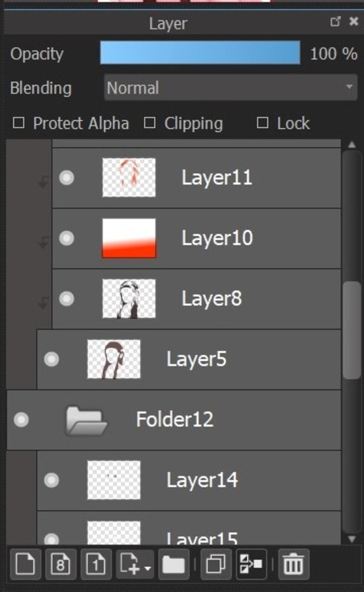Select Layer5 in the layer list
Viewport: 364px width, 592px height.
coord(196,359)
